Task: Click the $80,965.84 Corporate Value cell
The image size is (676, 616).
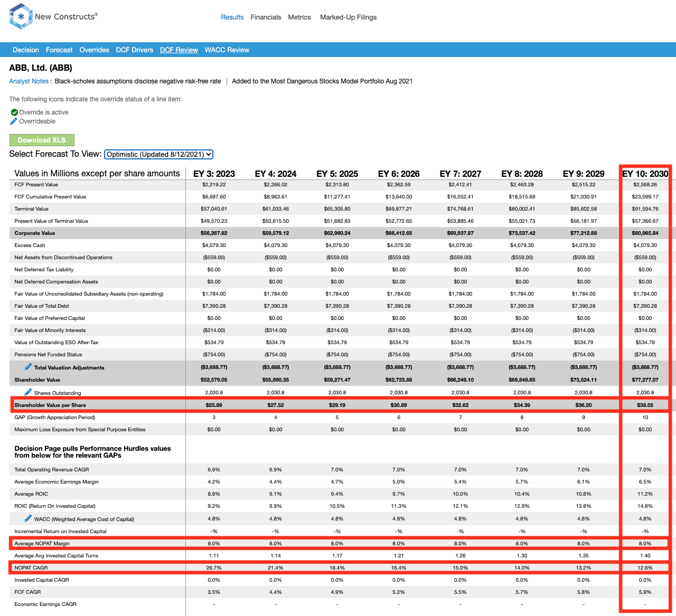Action: (x=645, y=233)
